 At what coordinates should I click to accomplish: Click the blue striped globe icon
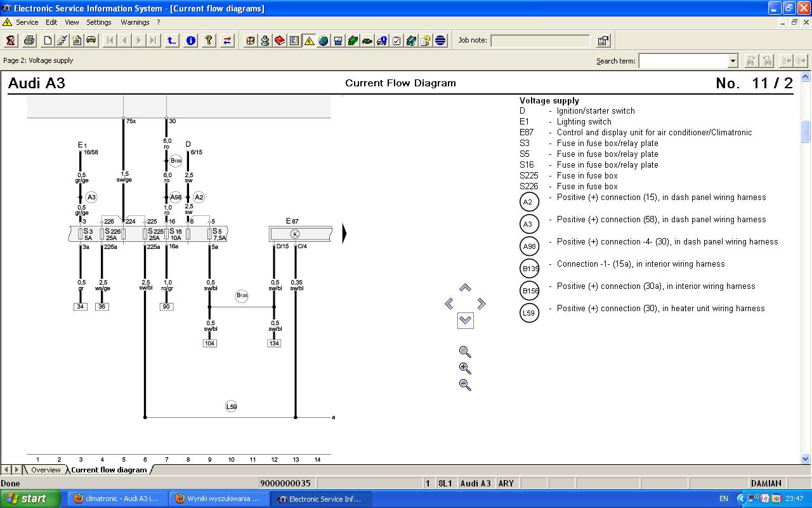440,41
